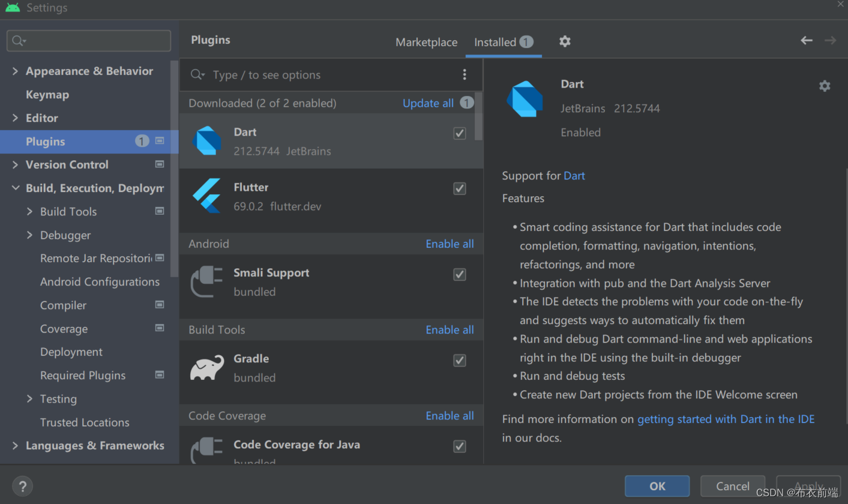Select the Installed tab
The image size is (848, 504).
(x=504, y=42)
